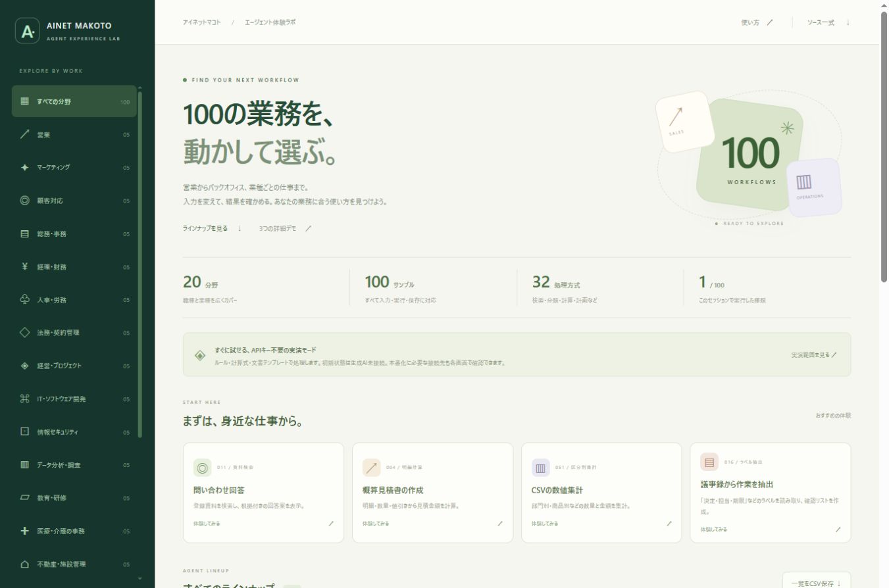The width and height of the screenshot is (889, 588).
Task: Go to the 教育・研修 category
Action: 74,498
